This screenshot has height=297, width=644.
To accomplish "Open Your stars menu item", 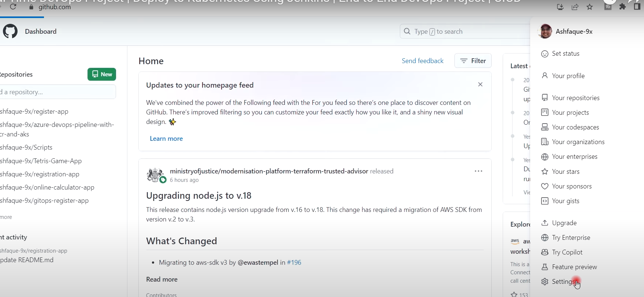I will tap(566, 172).
